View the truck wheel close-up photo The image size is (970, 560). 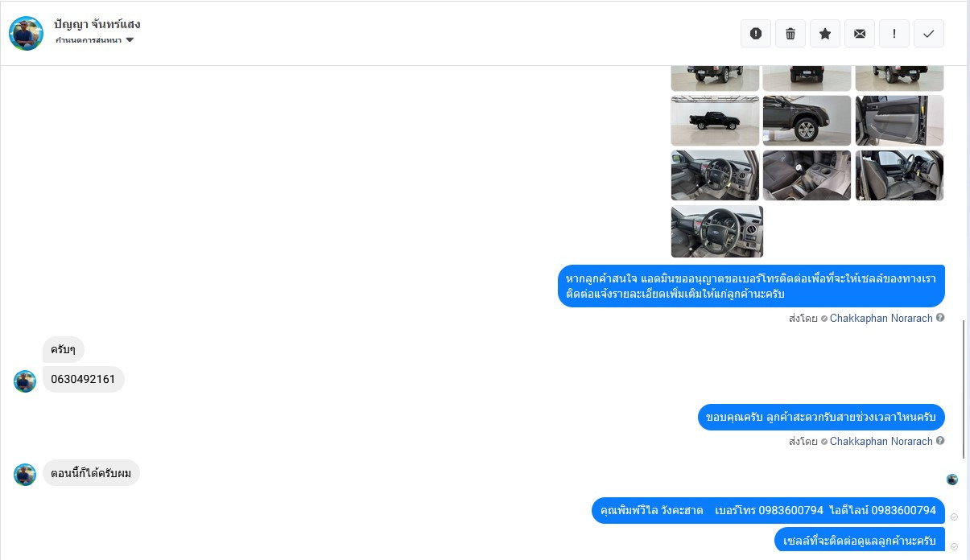(807, 121)
